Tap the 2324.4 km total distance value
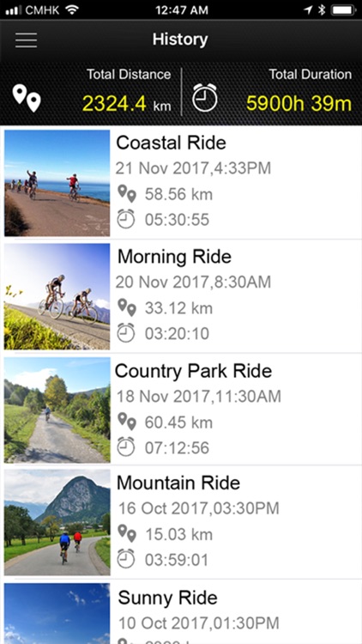This screenshot has width=362, height=644. tap(126, 104)
